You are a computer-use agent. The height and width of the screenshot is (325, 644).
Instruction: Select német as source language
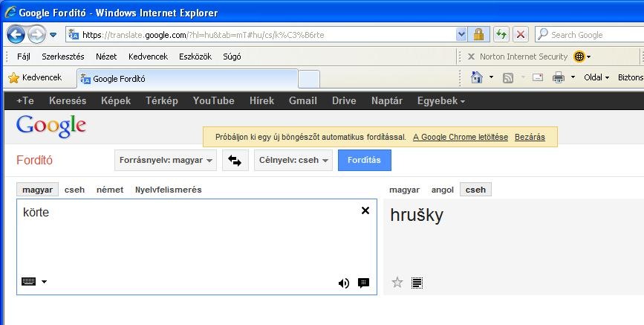(109, 190)
